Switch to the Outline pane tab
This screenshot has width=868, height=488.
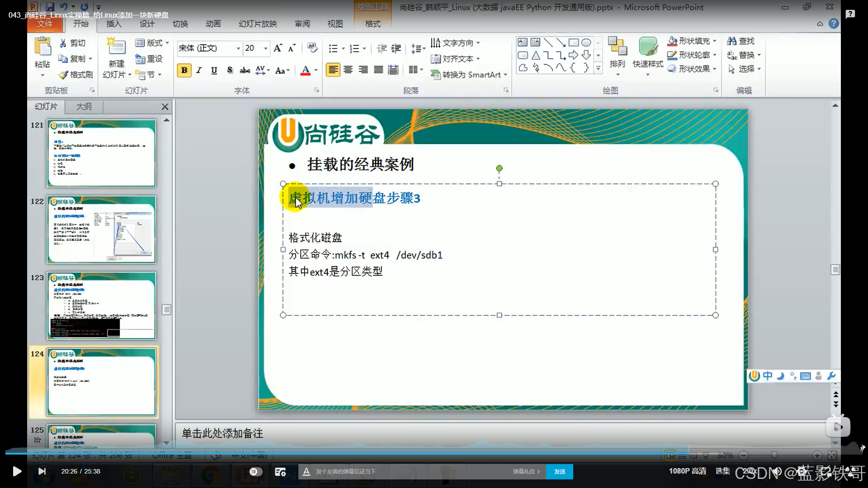point(84,107)
